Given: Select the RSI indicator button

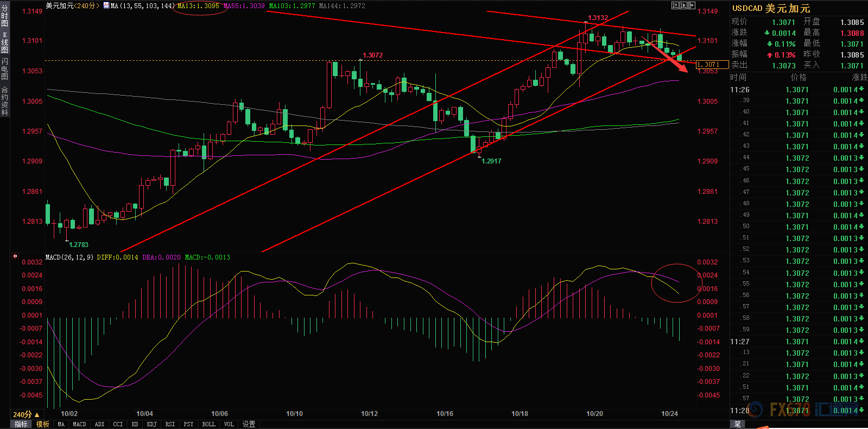Looking at the screenshot, I should [x=170, y=424].
